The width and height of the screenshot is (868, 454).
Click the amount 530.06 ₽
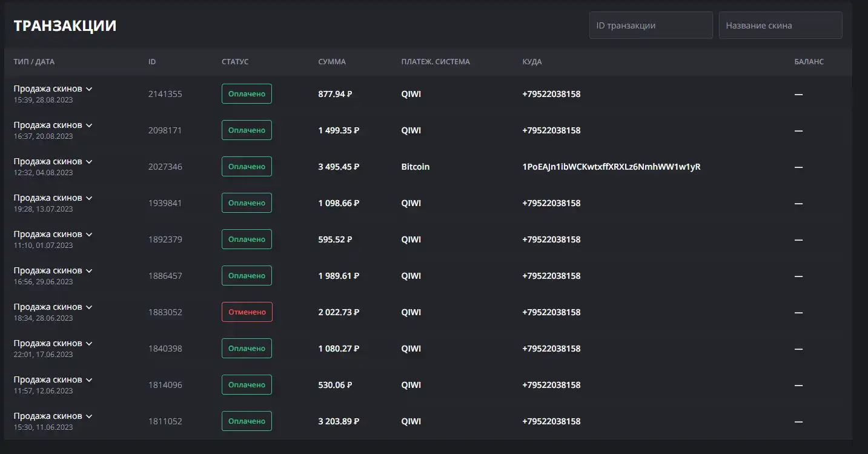[336, 385]
